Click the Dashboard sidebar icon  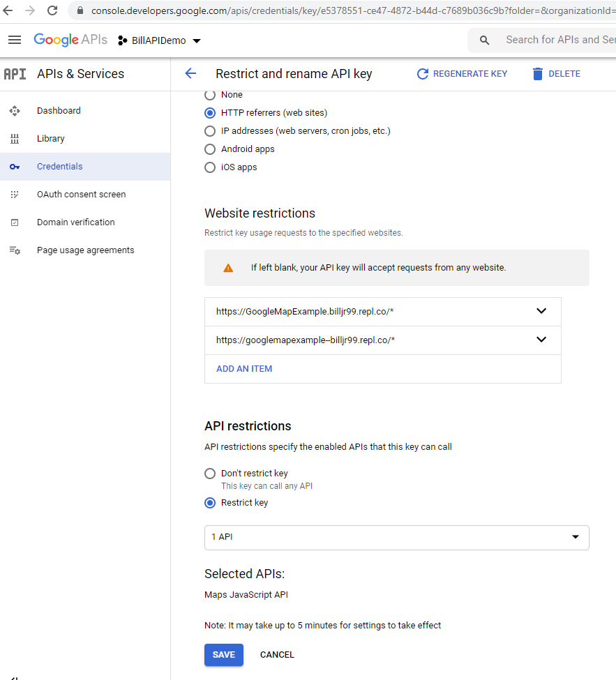(15, 111)
